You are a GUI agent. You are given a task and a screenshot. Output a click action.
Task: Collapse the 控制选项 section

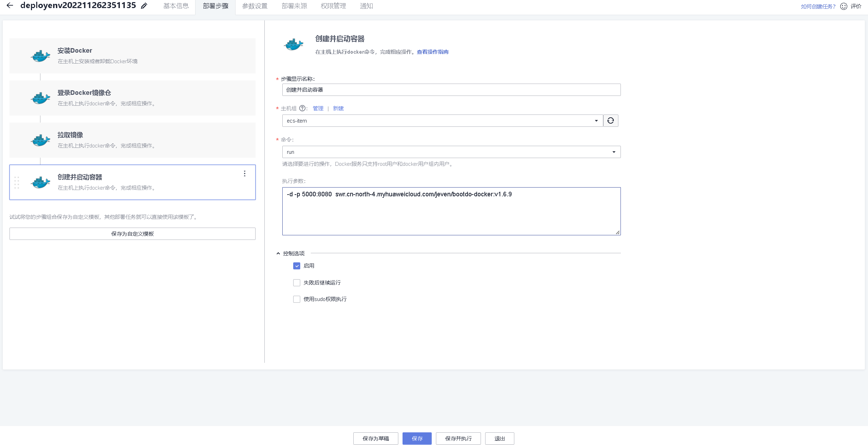[278, 253]
